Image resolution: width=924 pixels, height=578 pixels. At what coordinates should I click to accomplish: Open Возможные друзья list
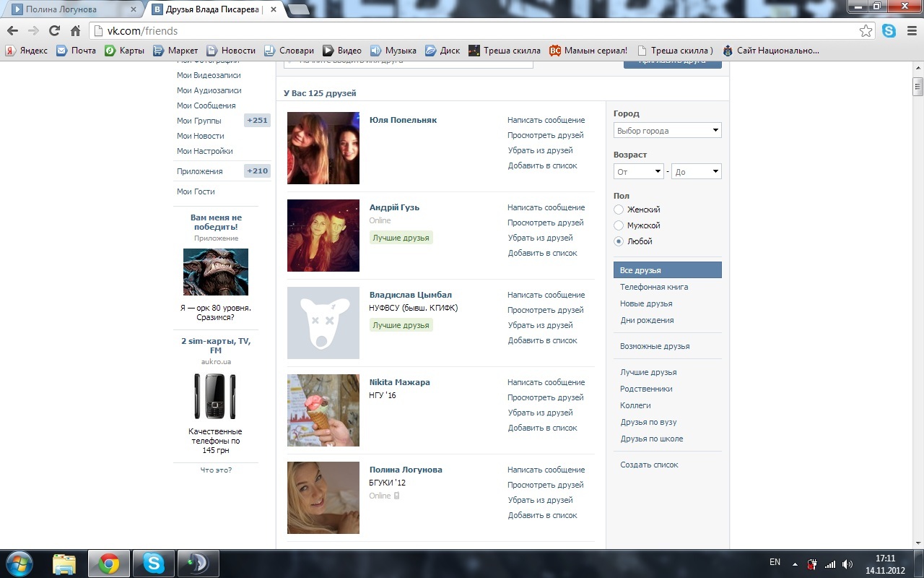click(x=655, y=346)
